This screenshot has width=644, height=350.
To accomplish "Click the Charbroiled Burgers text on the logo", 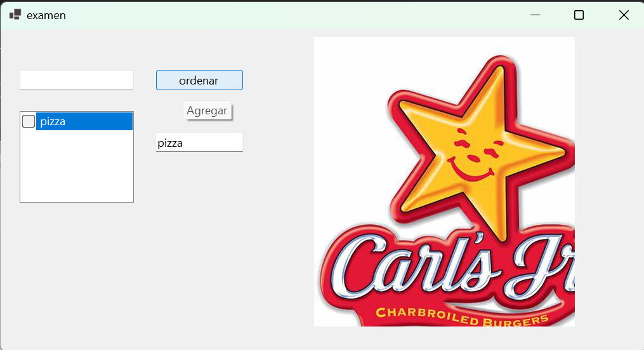I will coord(462,316).
